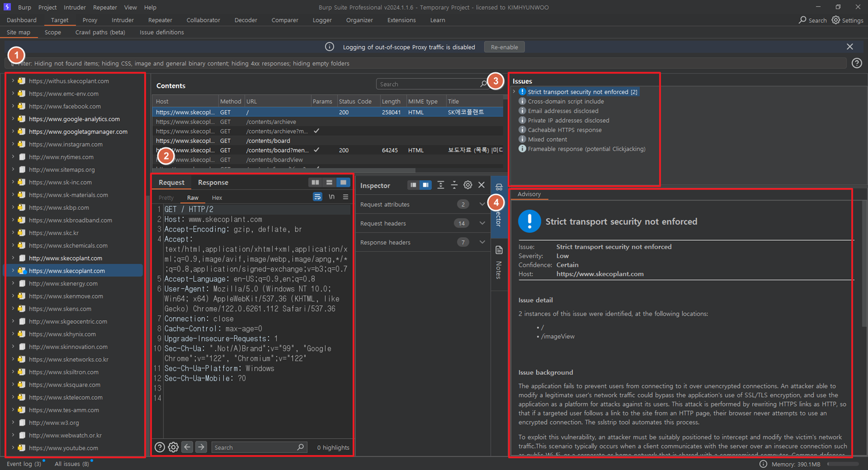The width and height of the screenshot is (868, 470).
Task: Click the request search magnifier
Action: tap(300, 447)
